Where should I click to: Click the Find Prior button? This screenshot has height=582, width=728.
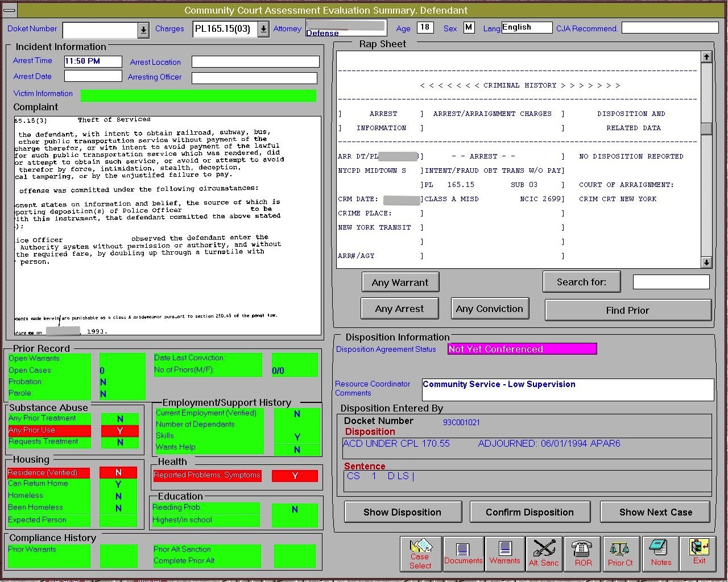pos(627,310)
